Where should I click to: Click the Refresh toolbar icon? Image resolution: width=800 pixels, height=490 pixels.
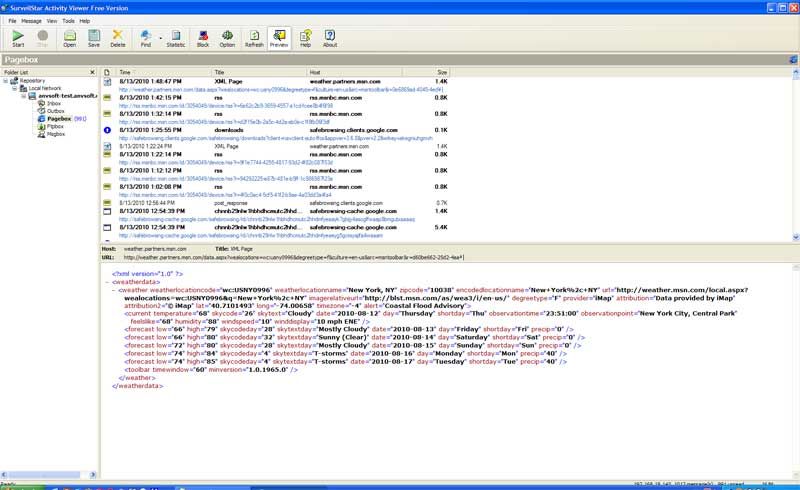(254, 38)
